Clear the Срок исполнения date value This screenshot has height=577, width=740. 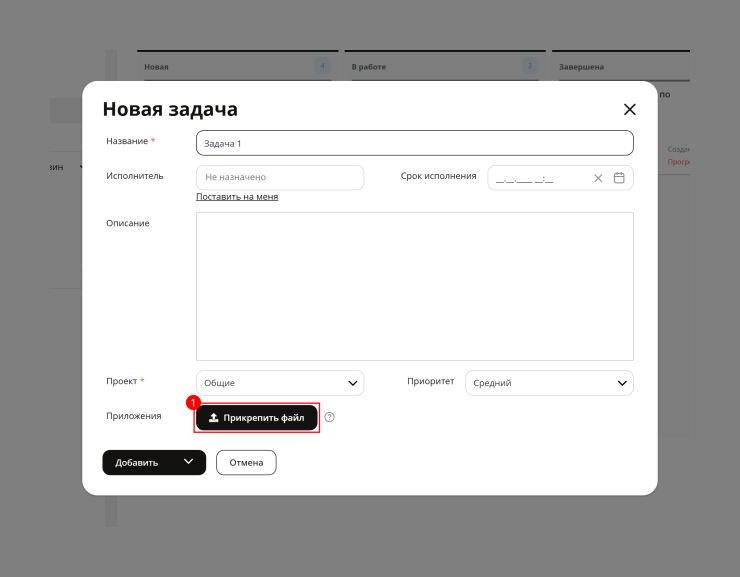tap(598, 178)
